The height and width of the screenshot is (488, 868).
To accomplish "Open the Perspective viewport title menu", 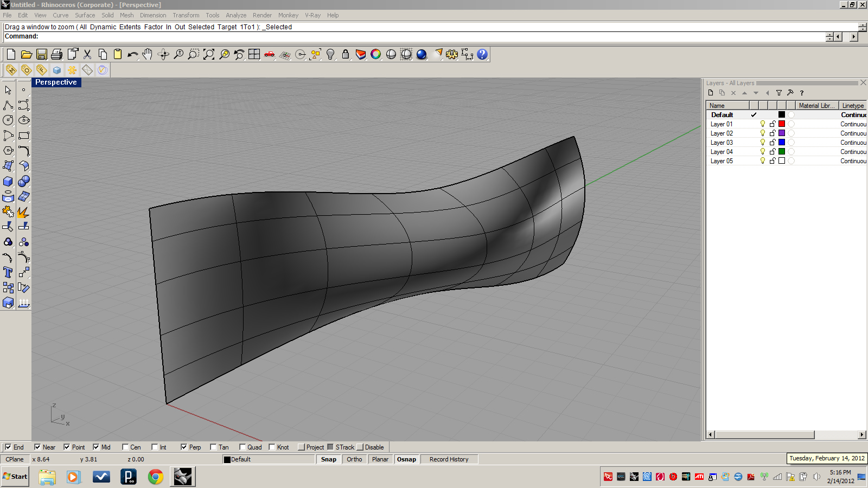I will point(56,82).
